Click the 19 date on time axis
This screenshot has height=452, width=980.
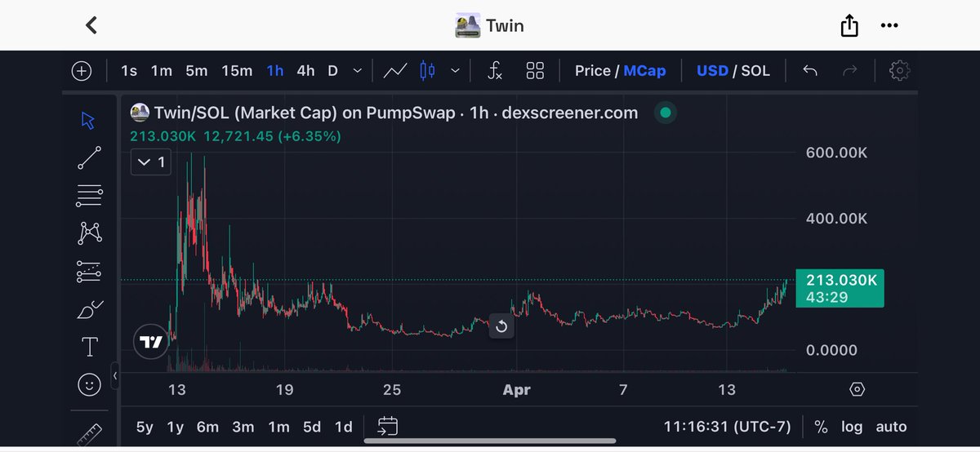pyautogui.click(x=284, y=390)
